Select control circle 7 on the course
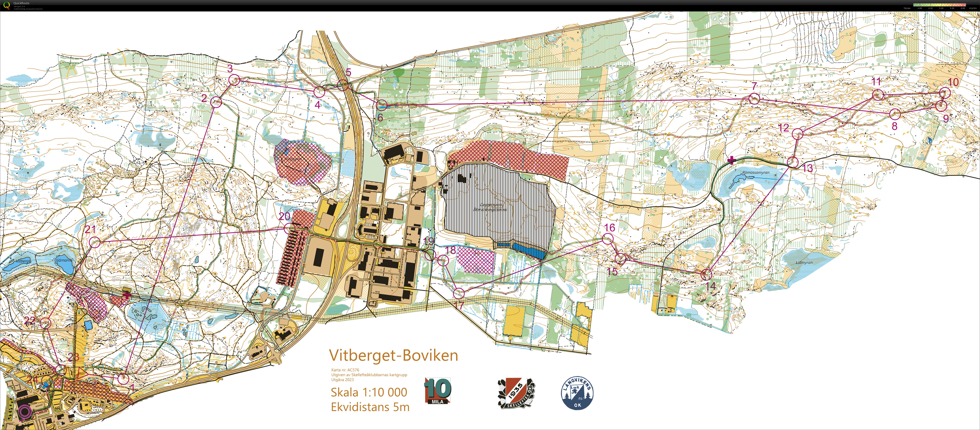 pyautogui.click(x=754, y=99)
